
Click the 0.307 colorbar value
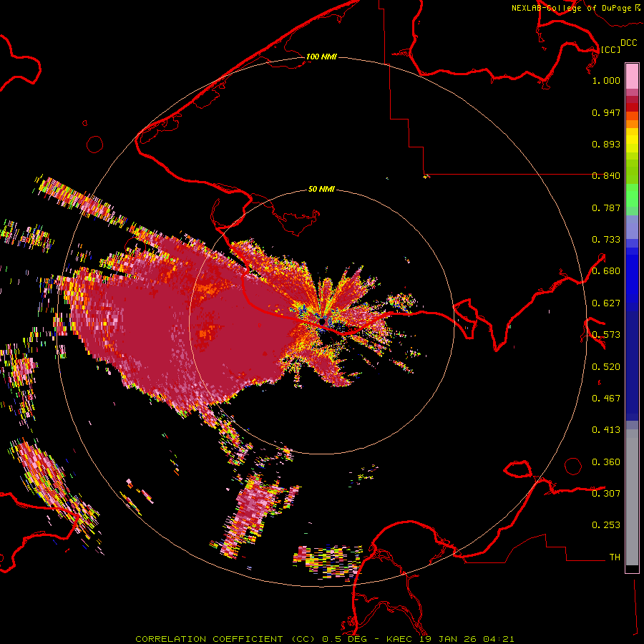606,493
